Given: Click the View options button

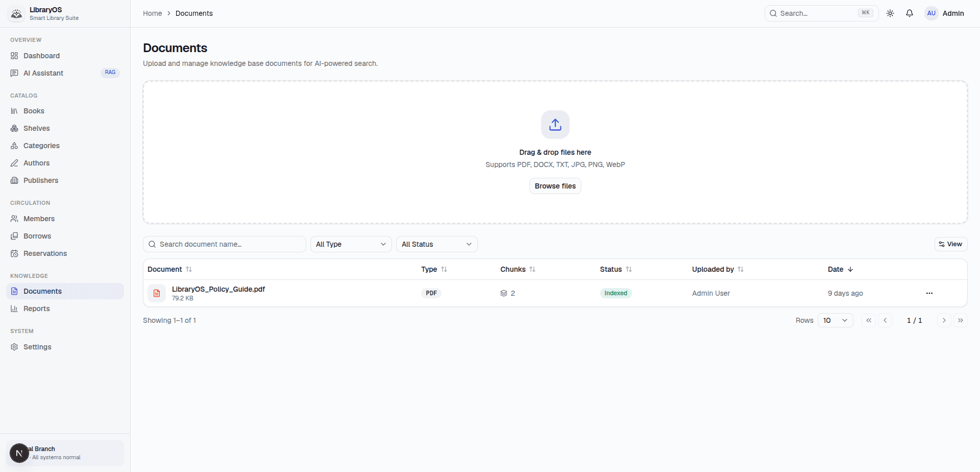Looking at the screenshot, I should click(951, 244).
